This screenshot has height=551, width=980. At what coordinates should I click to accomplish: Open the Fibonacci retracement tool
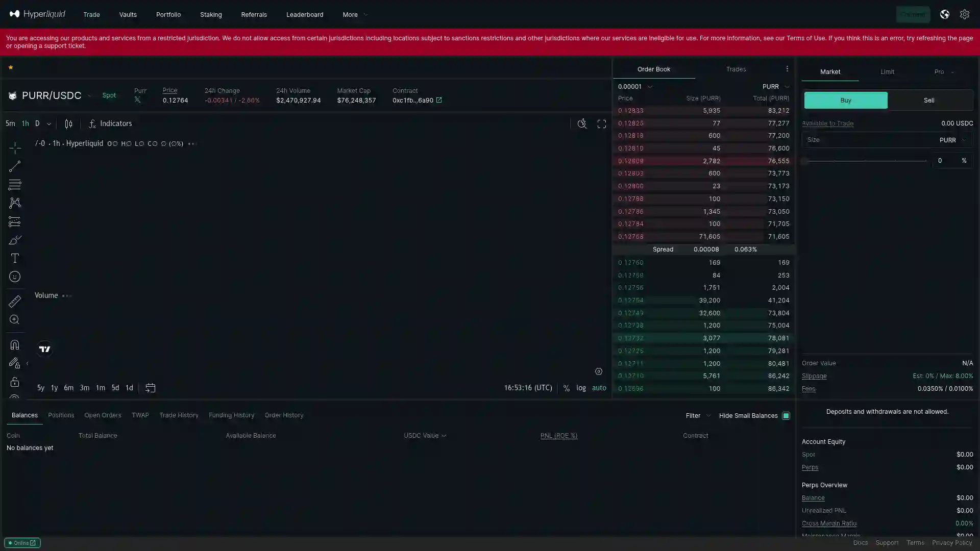[x=15, y=185]
